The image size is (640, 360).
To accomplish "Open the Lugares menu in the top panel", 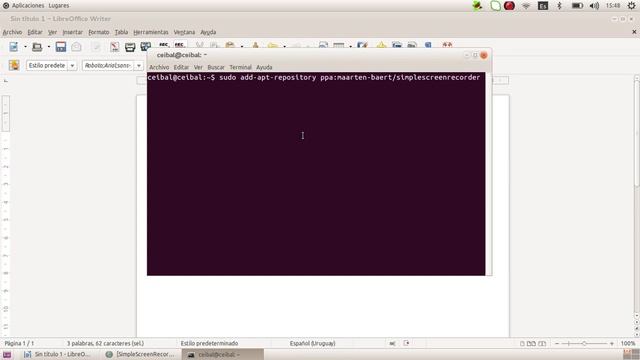I will click(x=59, y=6).
